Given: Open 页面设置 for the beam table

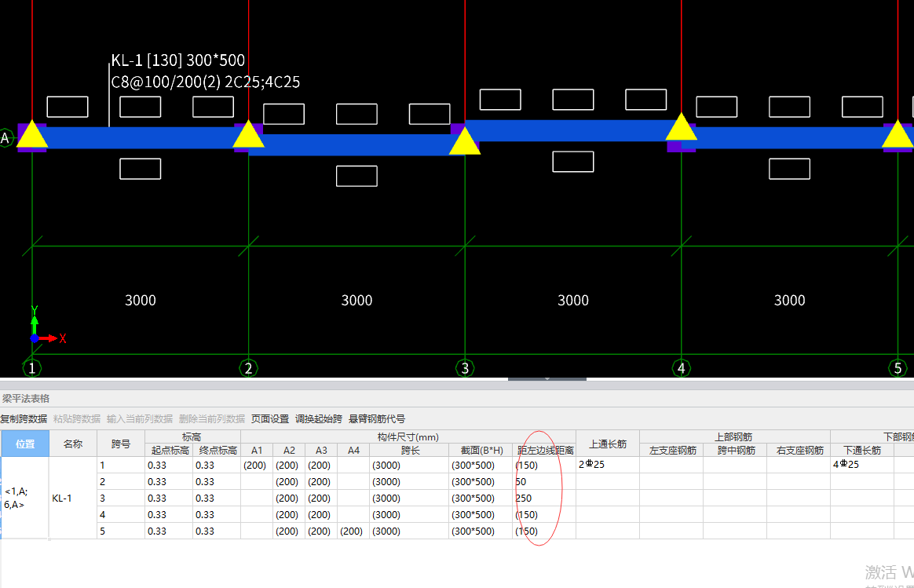Looking at the screenshot, I should (270, 419).
